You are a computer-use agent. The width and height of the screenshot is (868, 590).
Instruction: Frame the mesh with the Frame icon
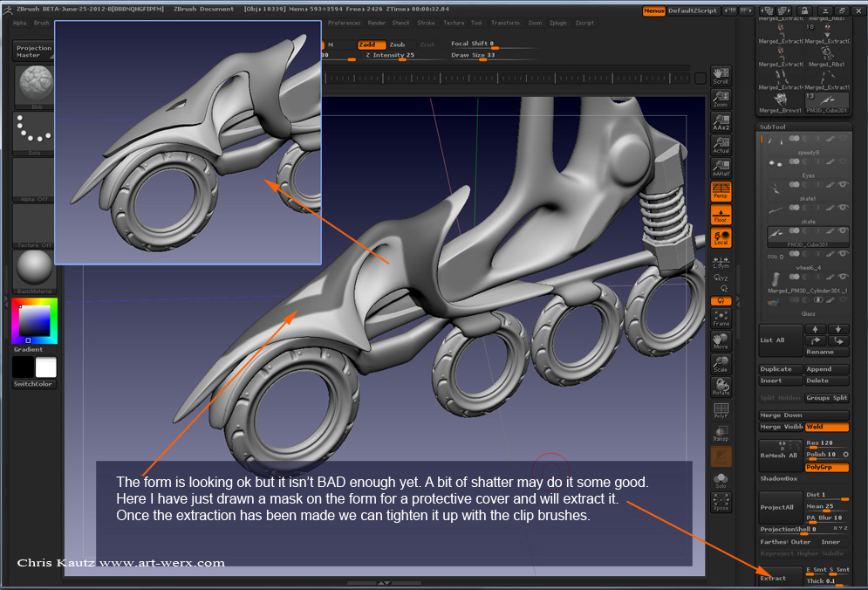[x=721, y=318]
